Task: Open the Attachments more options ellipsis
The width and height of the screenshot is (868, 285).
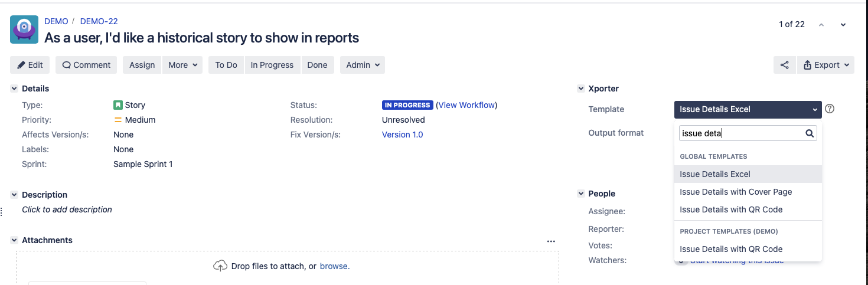Action: tap(551, 241)
